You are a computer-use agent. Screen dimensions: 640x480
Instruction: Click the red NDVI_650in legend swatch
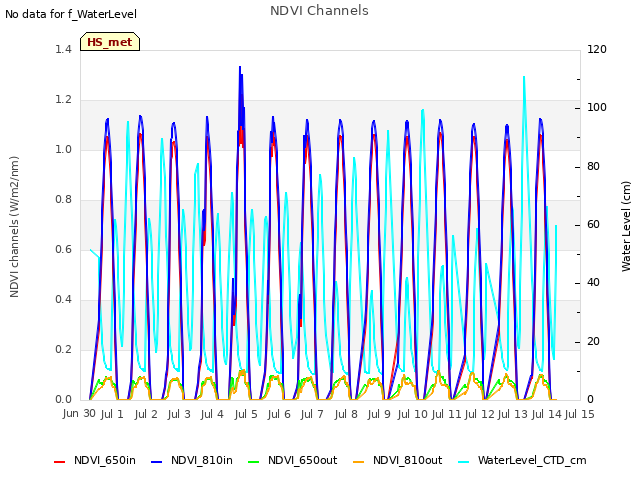(x=60, y=462)
